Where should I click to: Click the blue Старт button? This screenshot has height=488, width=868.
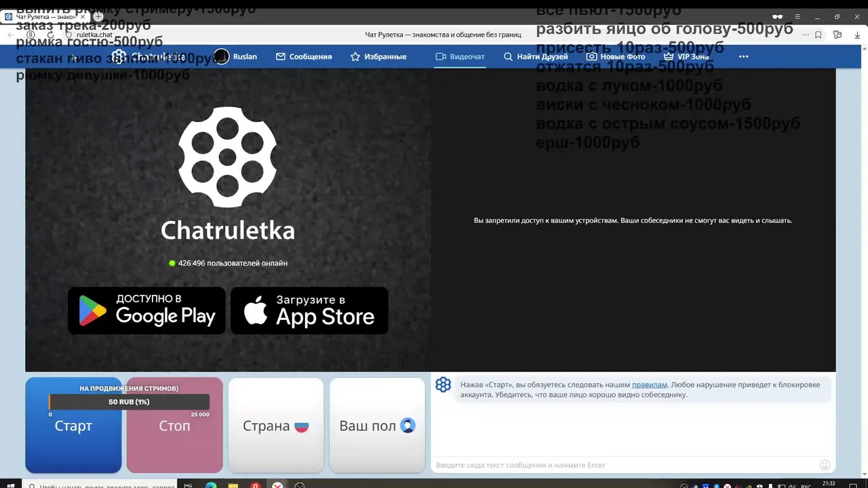(73, 425)
